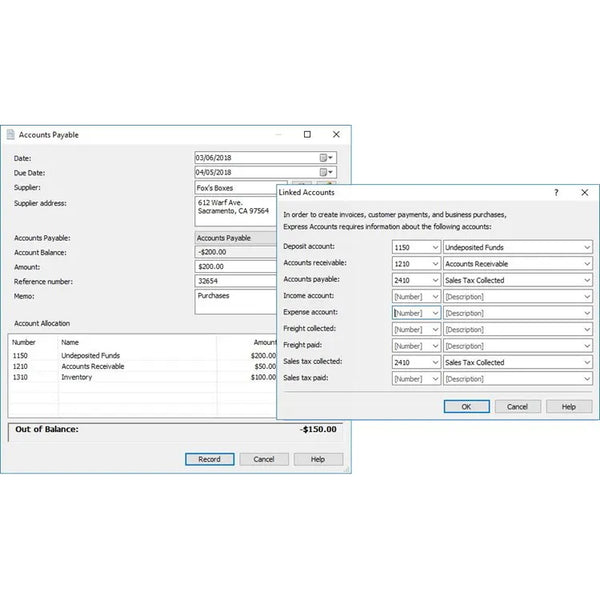Screen dimensions: 600x600
Task: Click Cancel in the Linked Accounts dialog
Action: coord(517,406)
